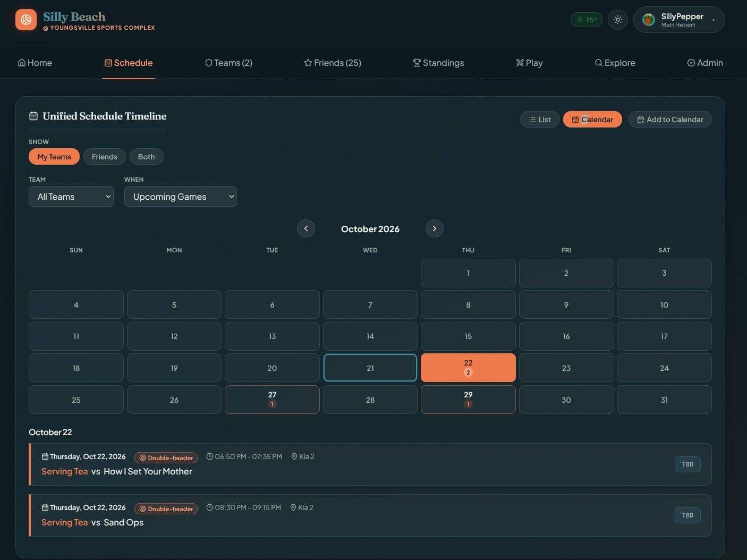Click the SillyPepper avatar image
Viewport: 747px width, 560px height.
[x=648, y=20]
